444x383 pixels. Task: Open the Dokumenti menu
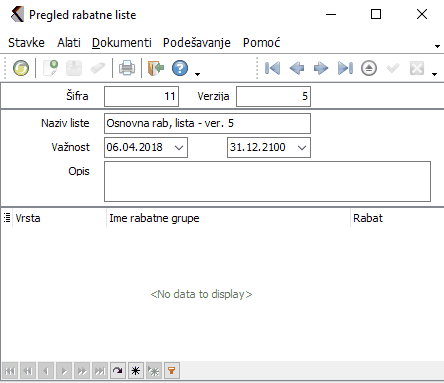click(x=122, y=43)
